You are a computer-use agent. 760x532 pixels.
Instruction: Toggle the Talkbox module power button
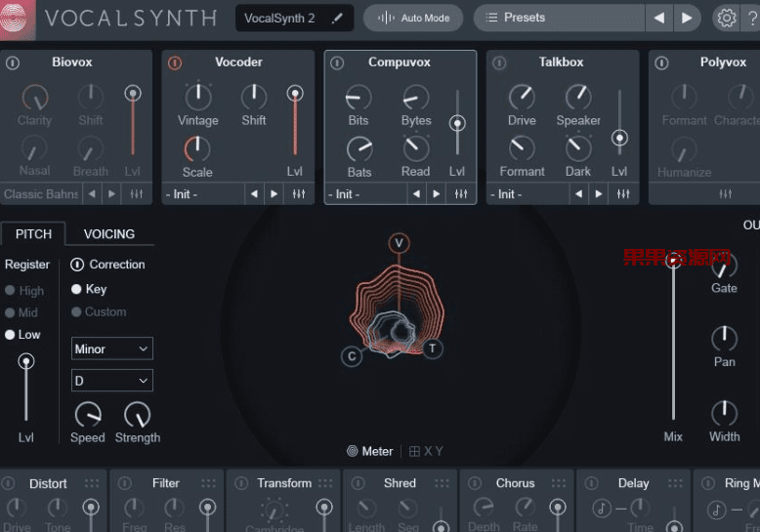[x=499, y=63]
